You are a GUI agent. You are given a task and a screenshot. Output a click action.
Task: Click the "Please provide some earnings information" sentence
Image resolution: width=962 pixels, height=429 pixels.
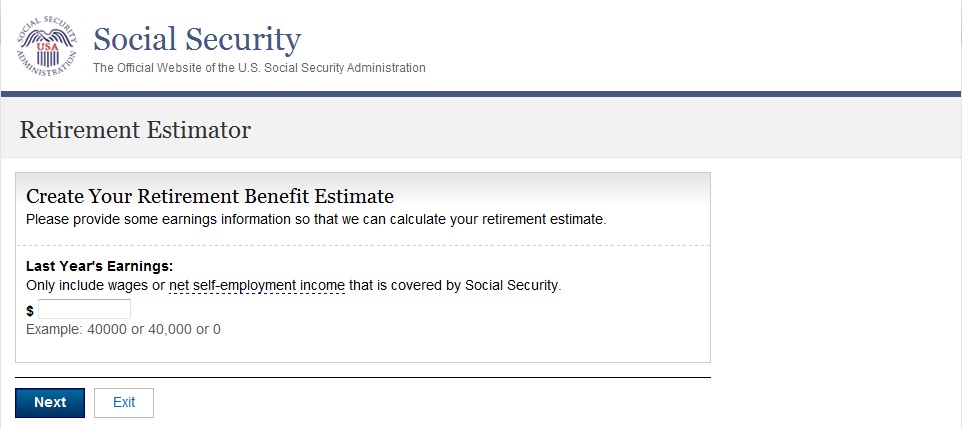point(316,218)
